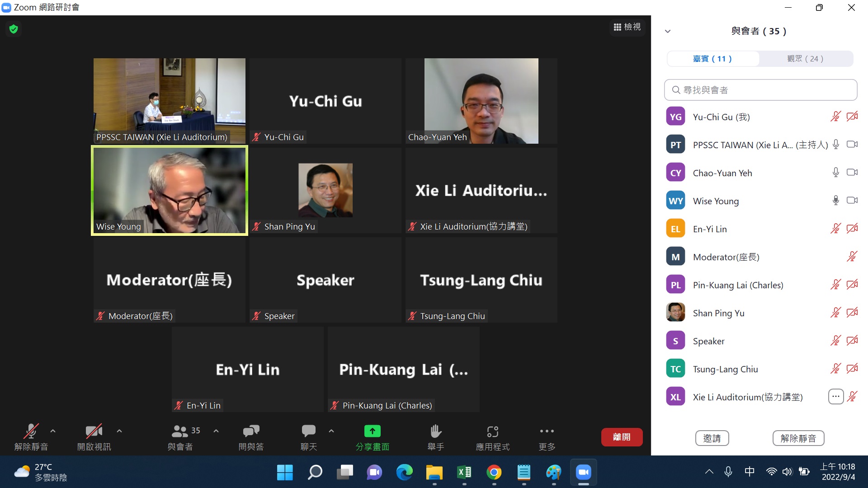868x488 pixels.
Task: Open the 聊天 chat panel
Action: point(309,437)
